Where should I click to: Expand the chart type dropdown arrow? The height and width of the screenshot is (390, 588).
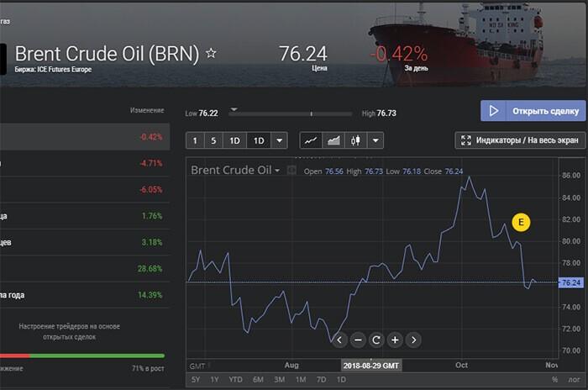(375, 140)
